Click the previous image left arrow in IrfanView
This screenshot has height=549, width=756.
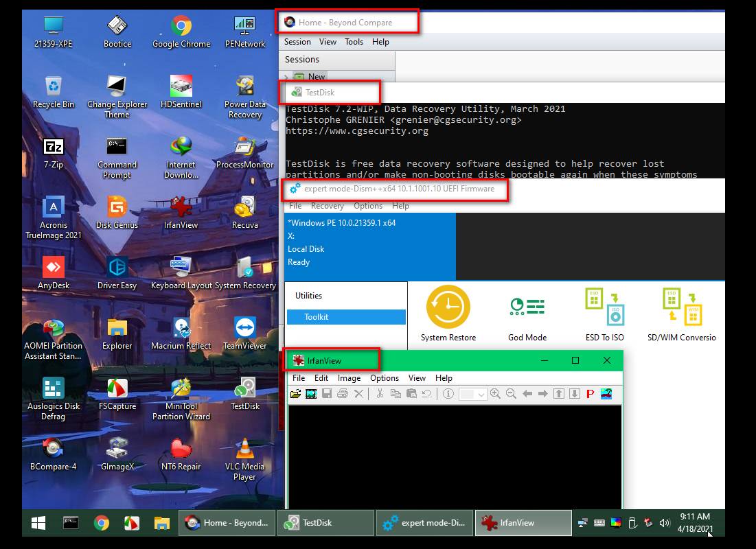pyautogui.click(x=527, y=394)
